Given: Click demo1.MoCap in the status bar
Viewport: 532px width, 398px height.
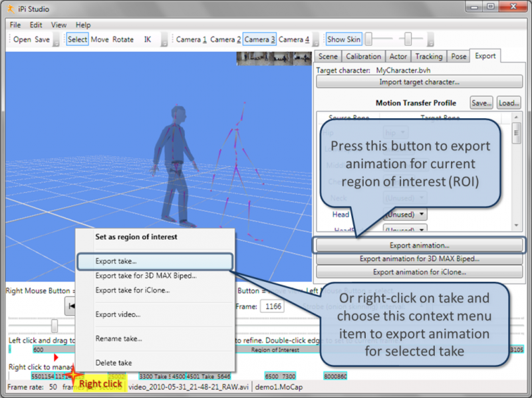Looking at the screenshot, I should coord(279,387).
